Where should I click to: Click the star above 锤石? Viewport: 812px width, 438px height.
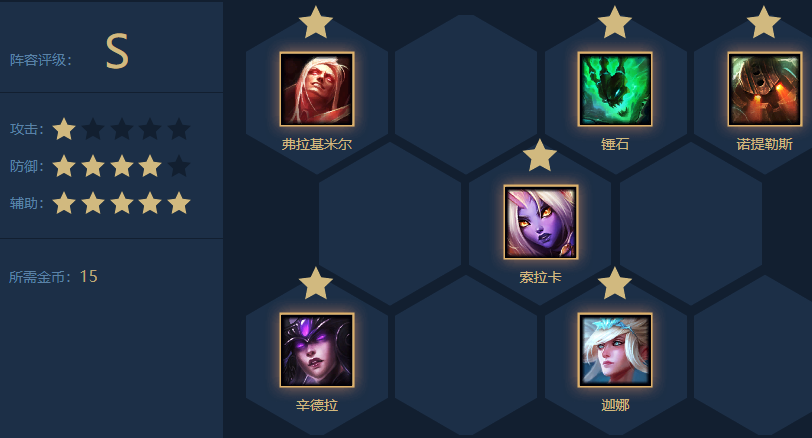(615, 22)
